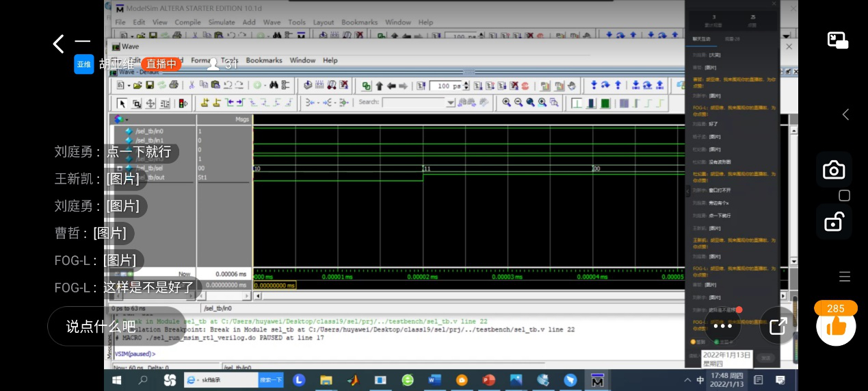868x391 pixels.
Task: Enable picture-in-picture mode icon
Action: (837, 40)
